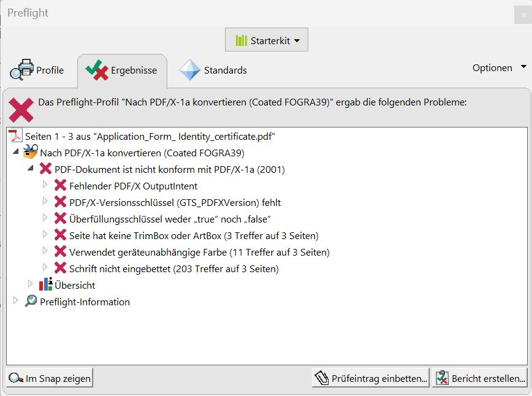The height and width of the screenshot is (396, 532).
Task: Click the magnifier Preflight-Information icon
Action: click(31, 300)
